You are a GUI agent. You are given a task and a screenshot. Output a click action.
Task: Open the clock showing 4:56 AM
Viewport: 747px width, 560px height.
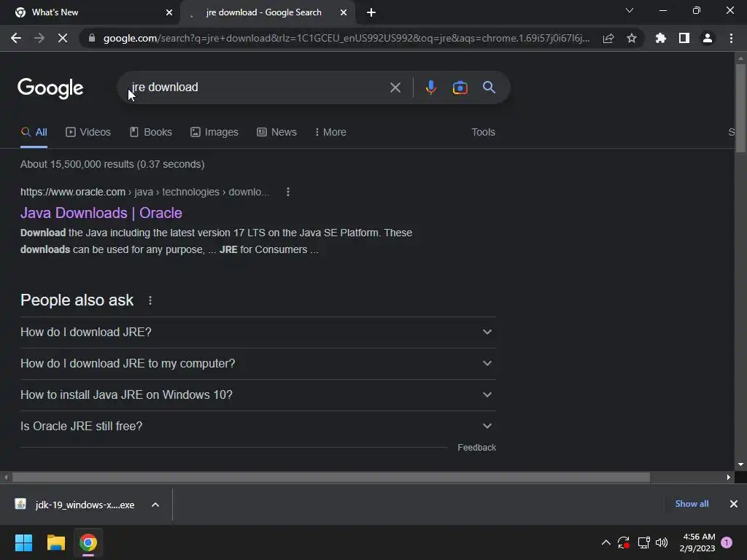pos(697,542)
